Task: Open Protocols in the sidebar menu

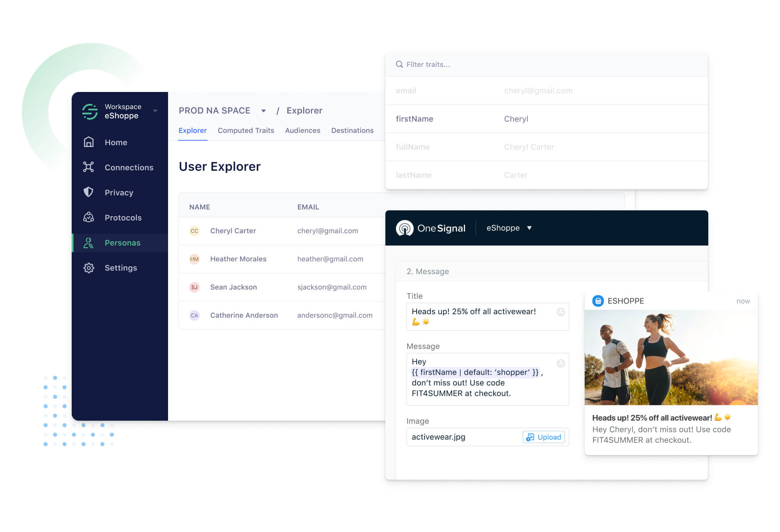Action: point(120,217)
